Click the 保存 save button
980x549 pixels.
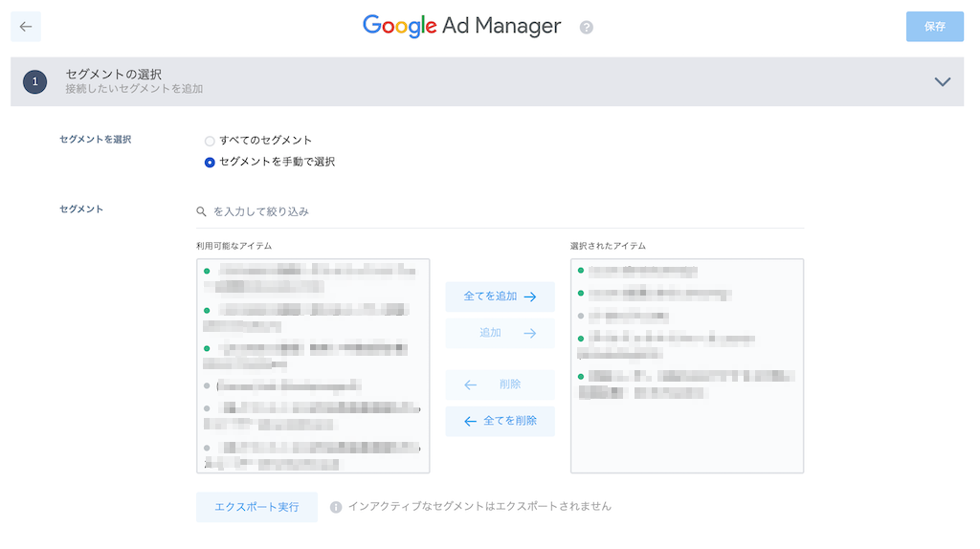pos(934,27)
